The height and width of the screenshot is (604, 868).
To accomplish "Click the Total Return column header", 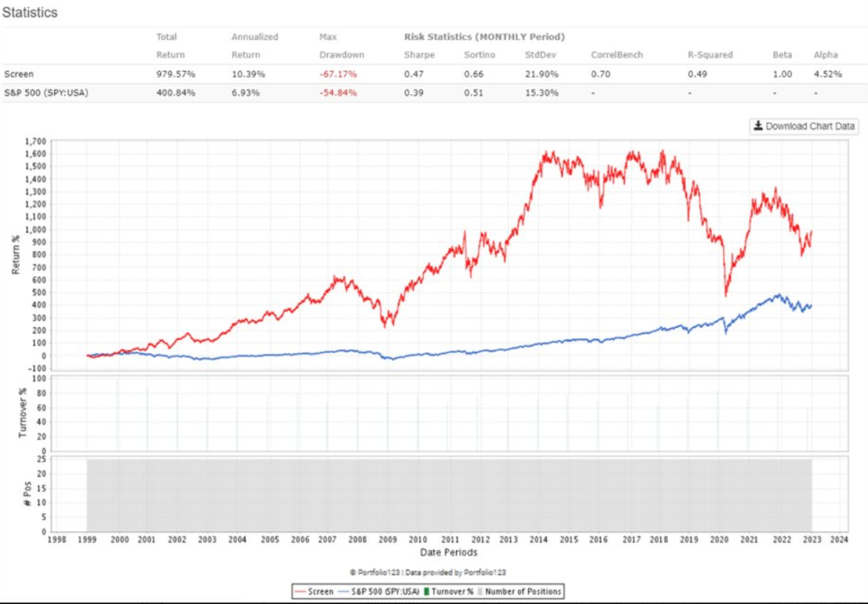I will (x=170, y=45).
